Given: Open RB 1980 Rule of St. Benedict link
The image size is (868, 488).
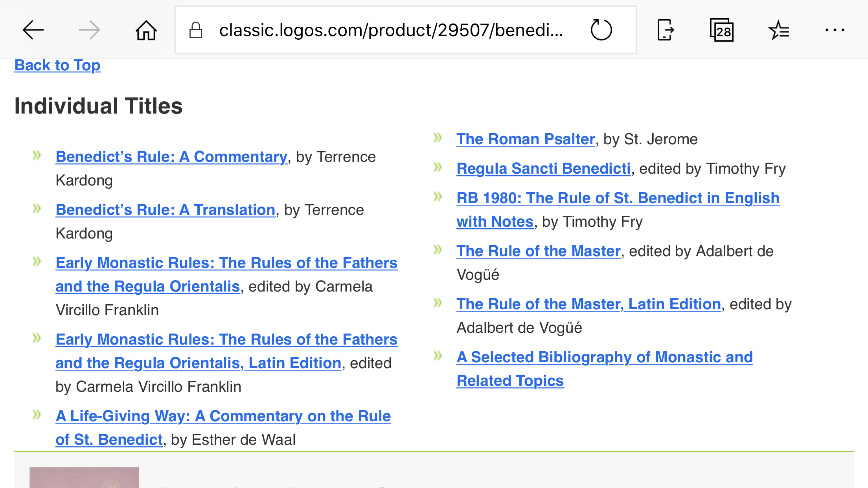Looking at the screenshot, I should point(618,210).
